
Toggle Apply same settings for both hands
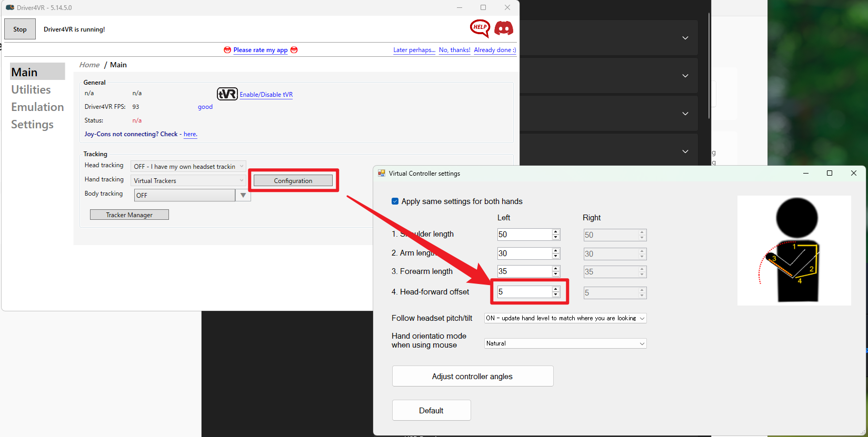[395, 201]
